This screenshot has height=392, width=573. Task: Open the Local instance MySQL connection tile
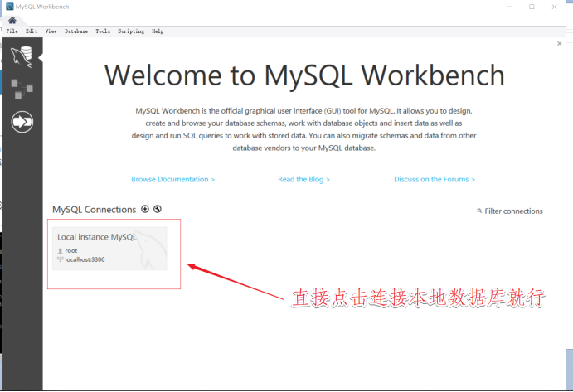click(x=109, y=249)
